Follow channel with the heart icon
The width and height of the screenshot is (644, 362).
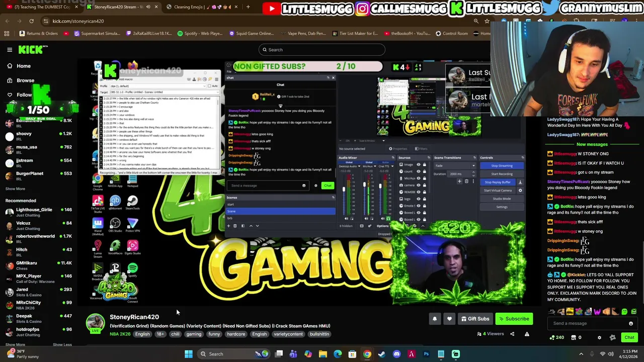click(449, 319)
